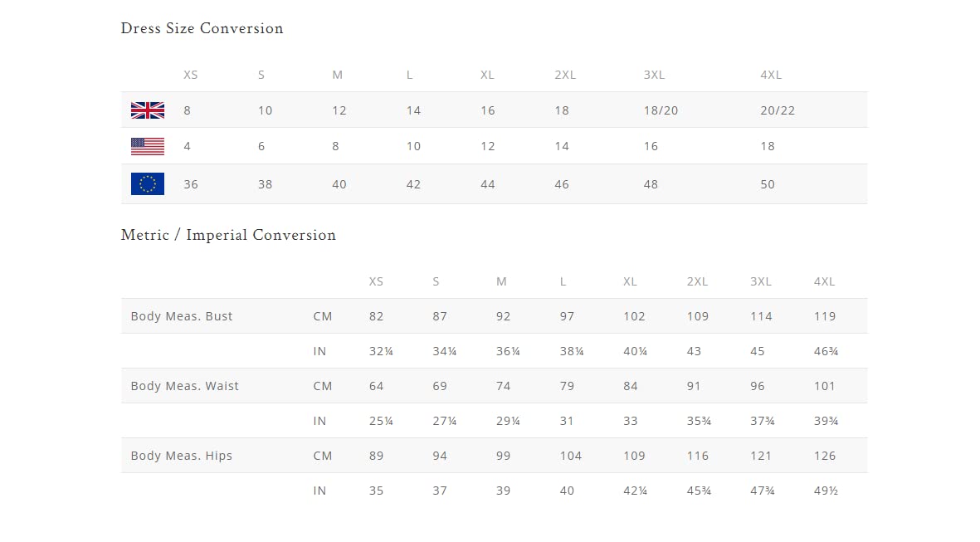Select the Metric / Imperial Conversion heading
The image size is (980, 542).
(x=228, y=235)
